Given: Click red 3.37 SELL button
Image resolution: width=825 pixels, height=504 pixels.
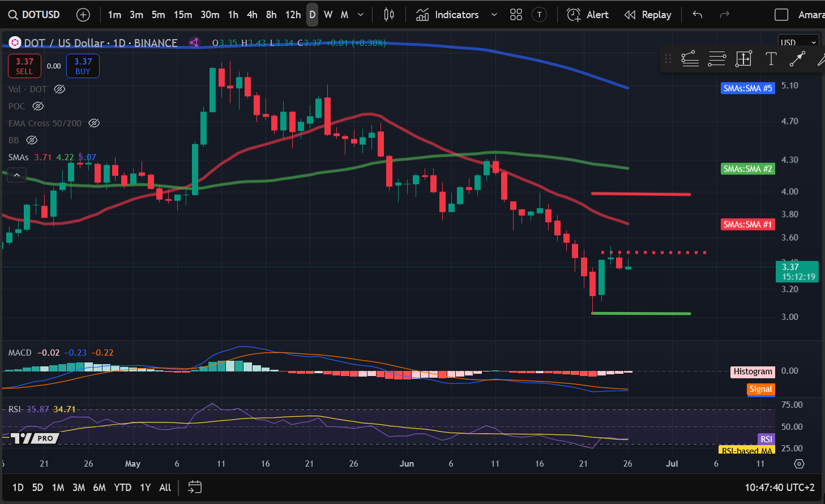Looking at the screenshot, I should (24, 66).
